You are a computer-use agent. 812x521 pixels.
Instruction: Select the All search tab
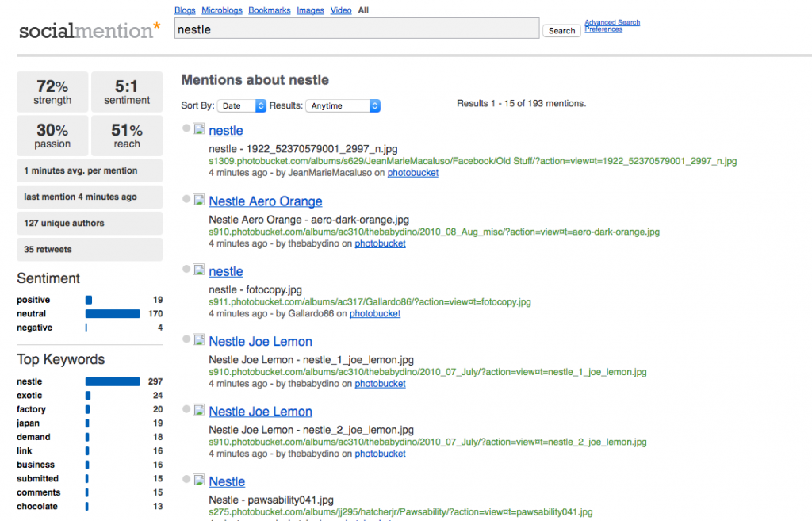pos(363,10)
